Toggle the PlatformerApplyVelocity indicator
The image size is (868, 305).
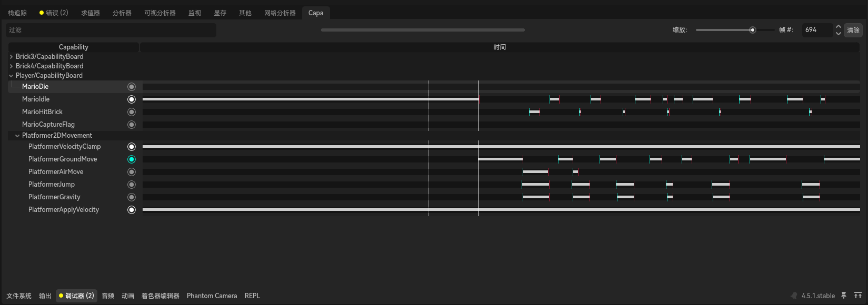[x=132, y=210]
